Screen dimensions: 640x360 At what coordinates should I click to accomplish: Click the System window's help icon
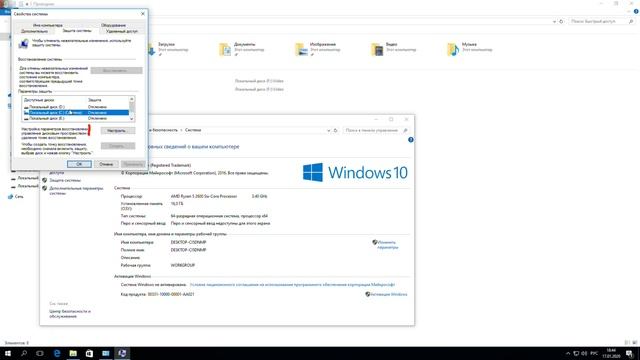[411, 140]
